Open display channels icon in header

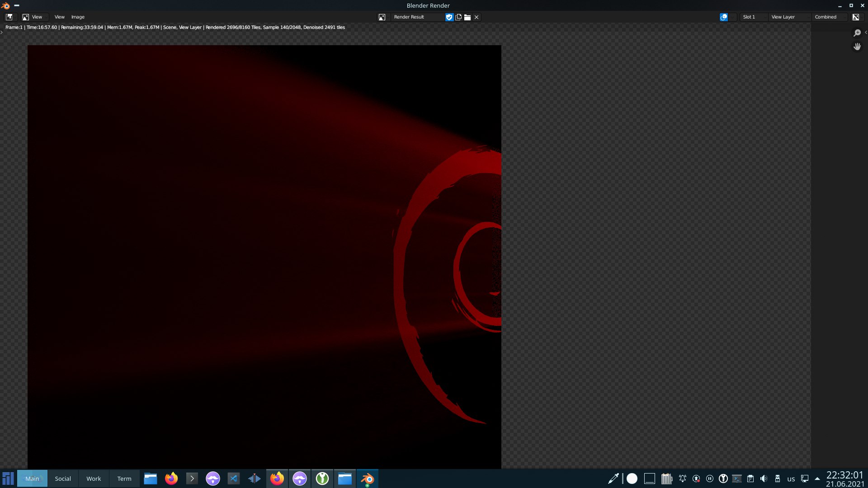tap(856, 17)
